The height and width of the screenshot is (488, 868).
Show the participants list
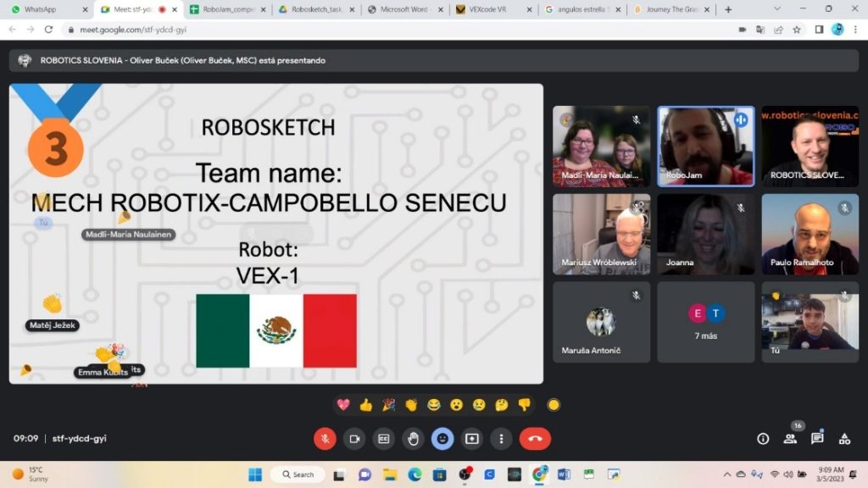pos(790,439)
